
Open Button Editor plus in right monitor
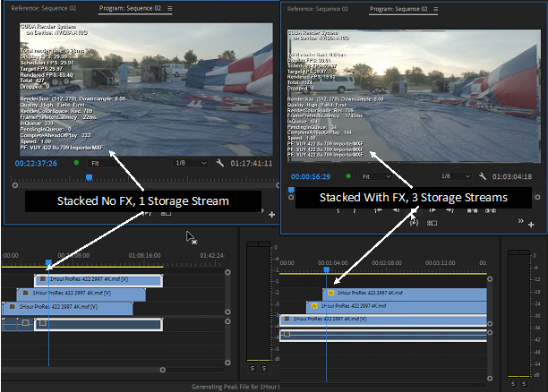click(531, 225)
